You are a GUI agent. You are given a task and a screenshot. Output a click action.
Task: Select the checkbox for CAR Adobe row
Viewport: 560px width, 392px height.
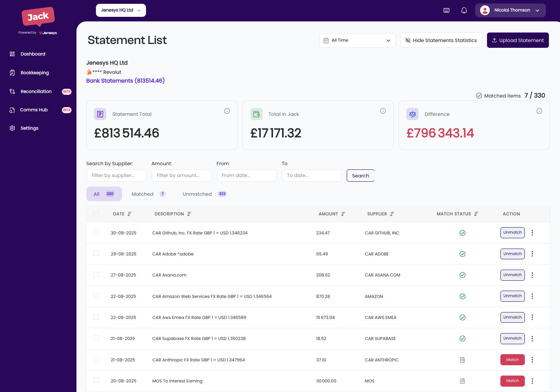(x=96, y=254)
